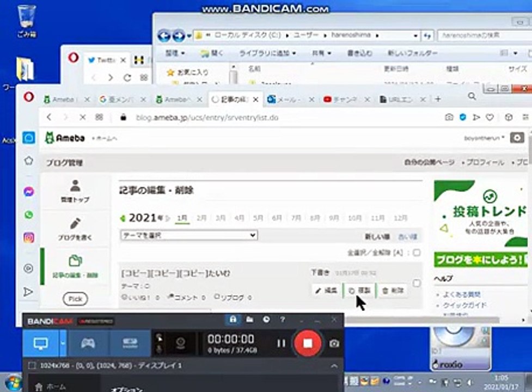Viewport: 532px width, 392px height.
Task: Open WhatsApp from the Opera sidebar
Action: [x=29, y=215]
